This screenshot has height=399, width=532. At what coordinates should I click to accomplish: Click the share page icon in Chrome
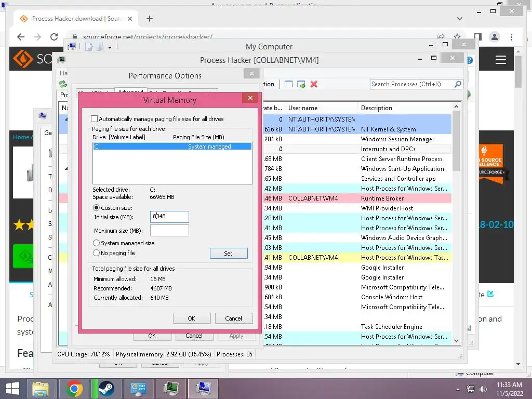pos(441,37)
